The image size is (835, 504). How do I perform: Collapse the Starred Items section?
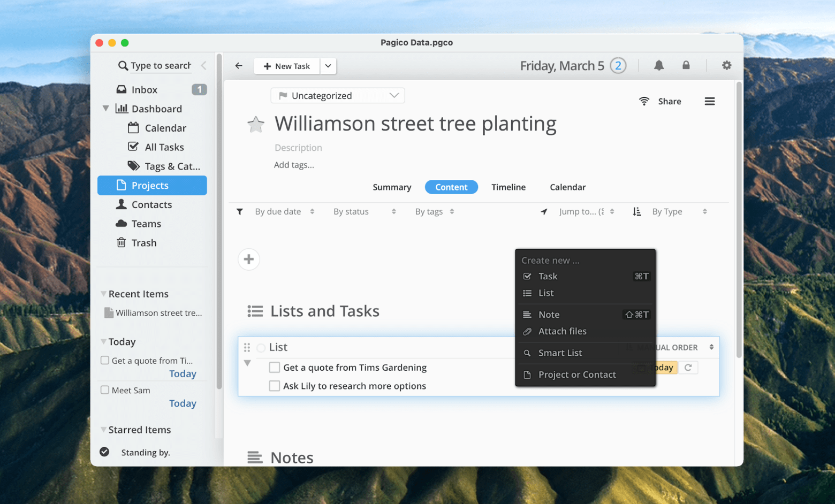tap(103, 430)
